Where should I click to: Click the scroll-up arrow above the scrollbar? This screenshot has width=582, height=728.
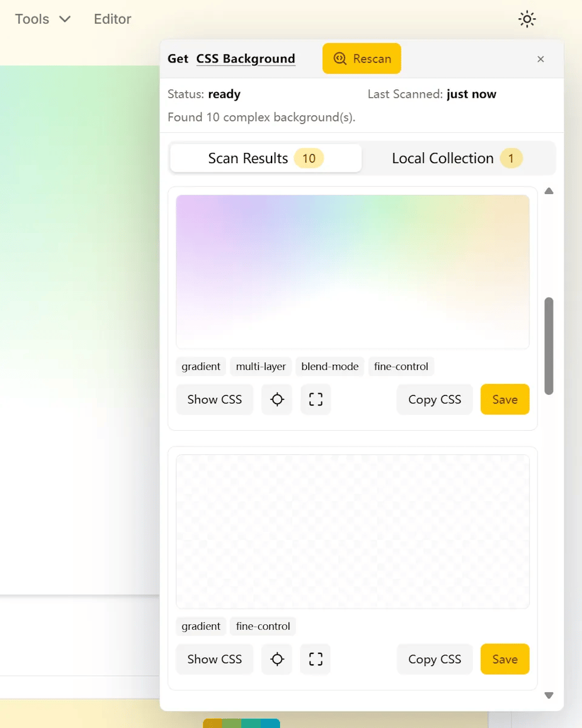point(549,191)
